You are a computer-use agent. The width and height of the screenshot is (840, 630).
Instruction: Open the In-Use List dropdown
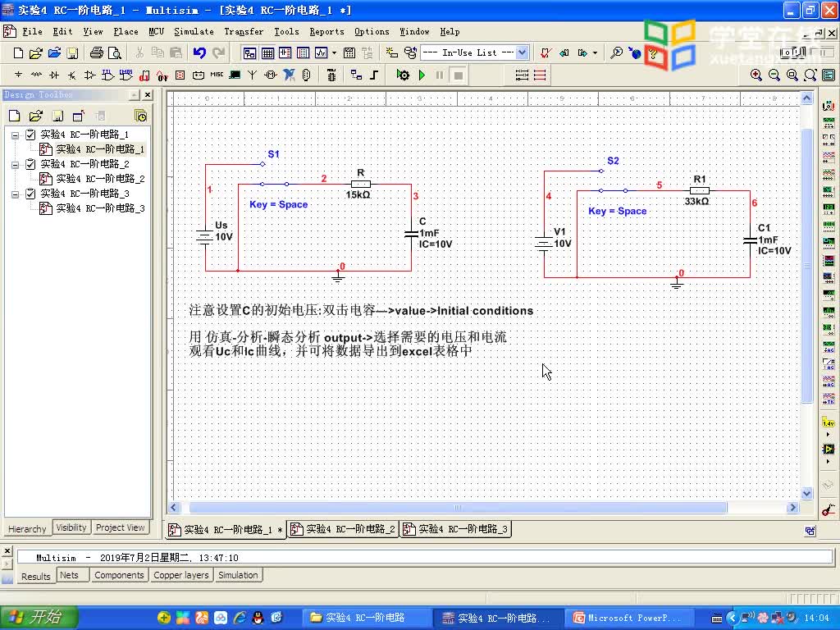pyautogui.click(x=523, y=52)
